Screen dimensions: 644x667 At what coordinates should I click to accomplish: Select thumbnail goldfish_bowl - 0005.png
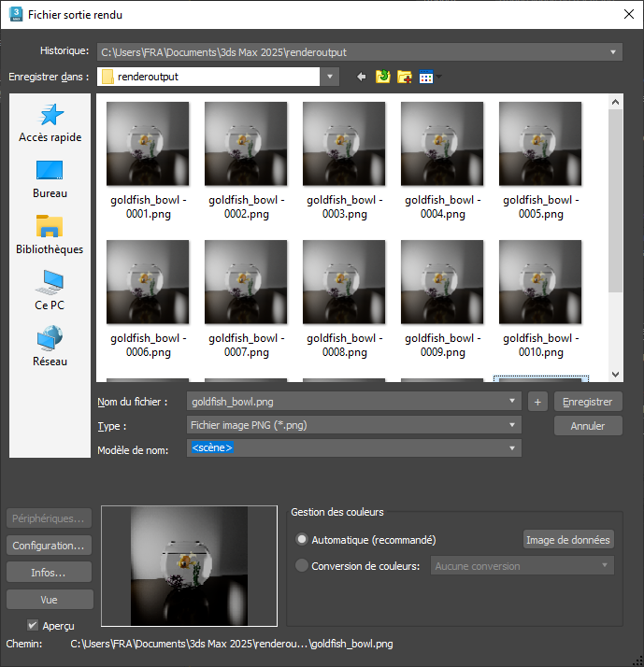click(x=540, y=143)
